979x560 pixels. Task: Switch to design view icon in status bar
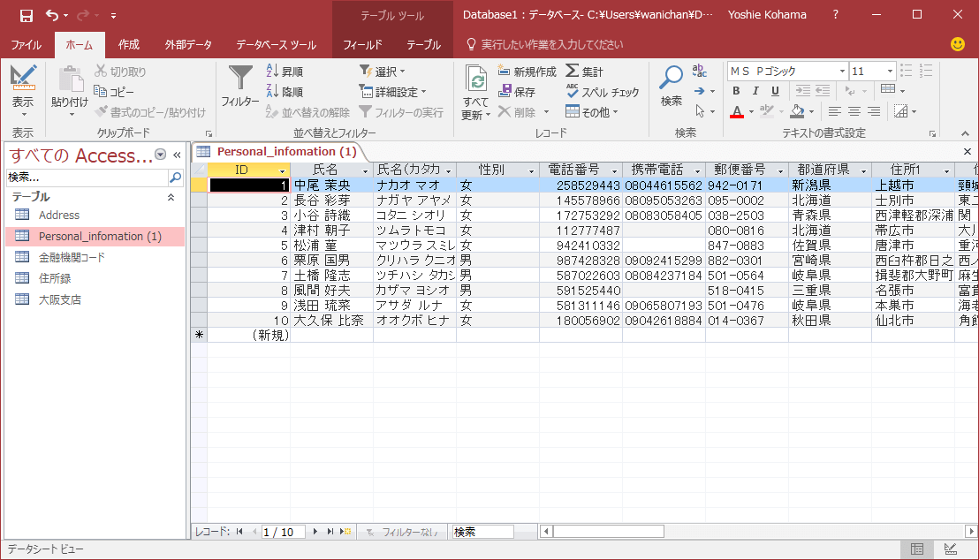[950, 549]
